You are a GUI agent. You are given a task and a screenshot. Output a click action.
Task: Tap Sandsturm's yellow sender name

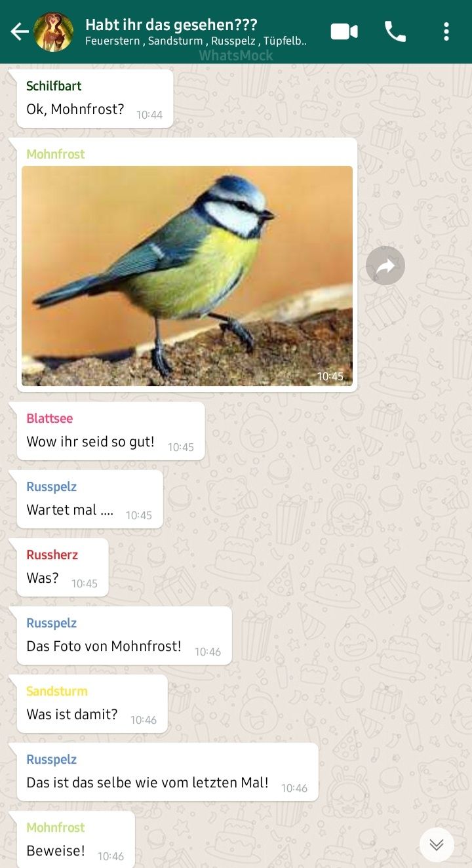click(x=57, y=691)
